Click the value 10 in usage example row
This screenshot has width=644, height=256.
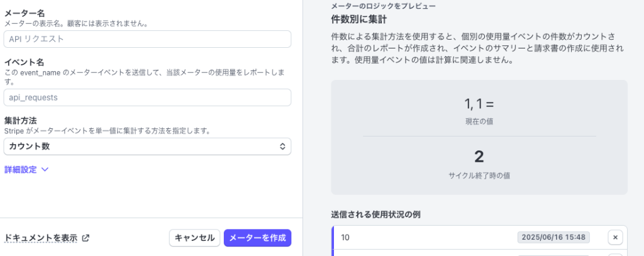coord(345,238)
